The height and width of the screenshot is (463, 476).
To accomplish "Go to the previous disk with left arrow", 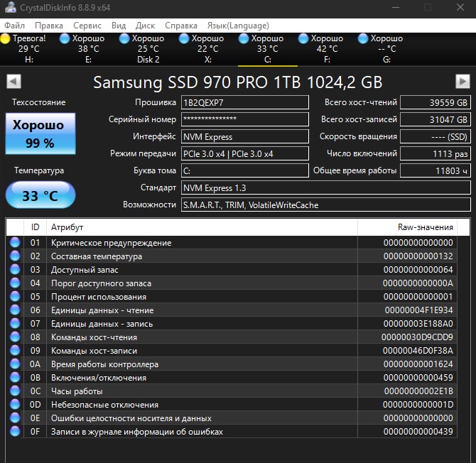I will pos(13,82).
